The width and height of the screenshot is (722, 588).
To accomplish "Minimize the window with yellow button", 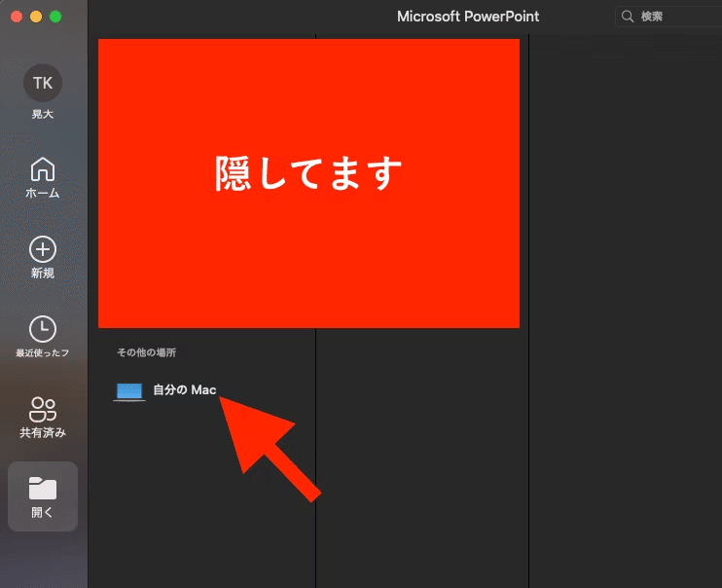I will click(36, 17).
